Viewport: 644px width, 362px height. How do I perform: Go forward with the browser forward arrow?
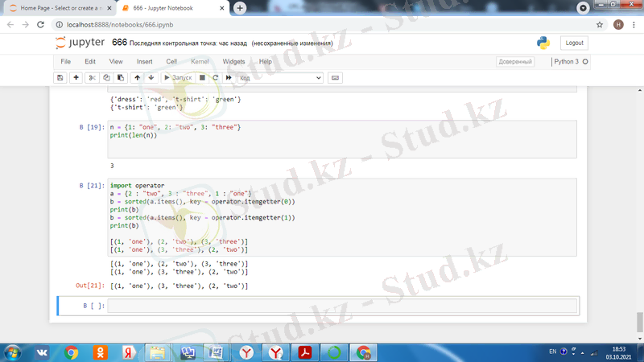(26, 25)
